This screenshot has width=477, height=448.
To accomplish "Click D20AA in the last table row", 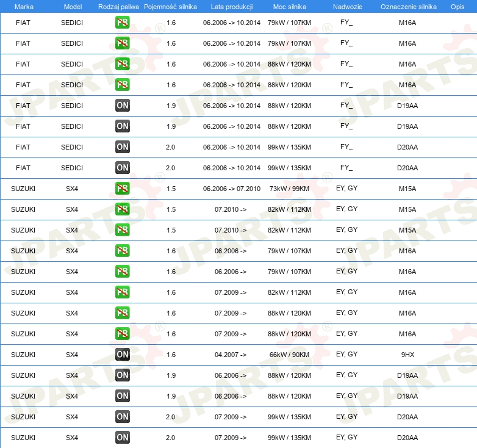I will click(x=407, y=438).
